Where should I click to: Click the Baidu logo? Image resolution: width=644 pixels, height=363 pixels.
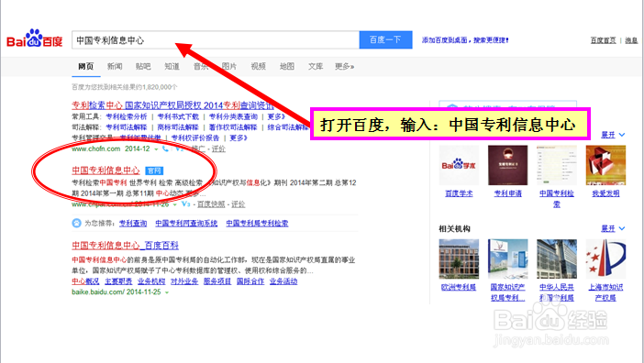(x=35, y=39)
